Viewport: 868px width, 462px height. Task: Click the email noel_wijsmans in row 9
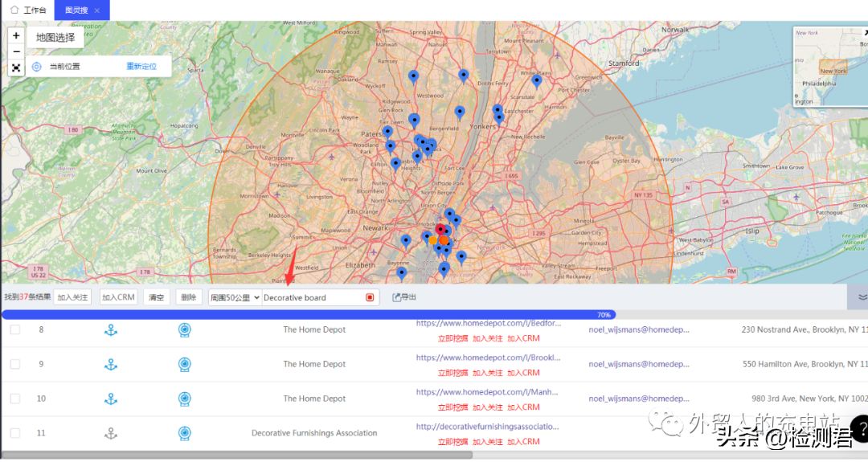(639, 364)
